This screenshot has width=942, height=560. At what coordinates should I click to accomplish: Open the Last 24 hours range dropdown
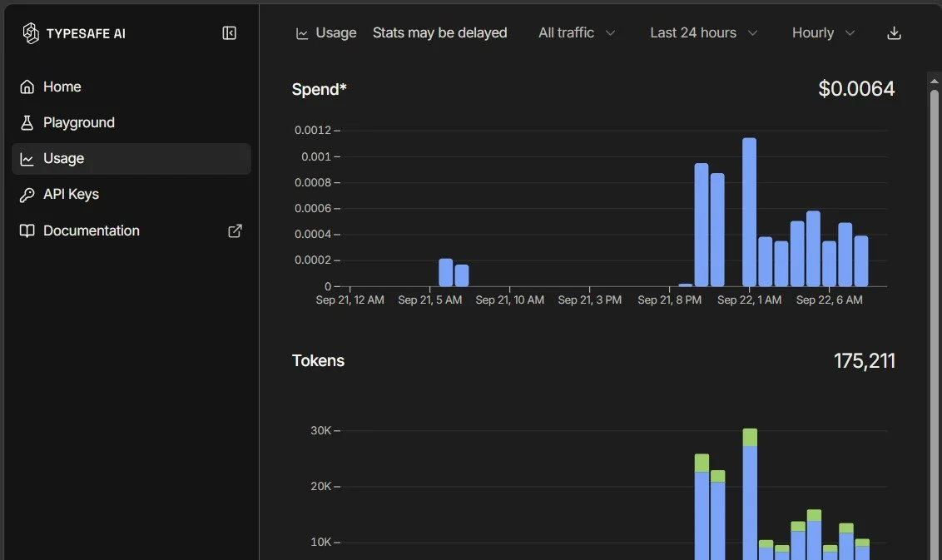click(703, 33)
